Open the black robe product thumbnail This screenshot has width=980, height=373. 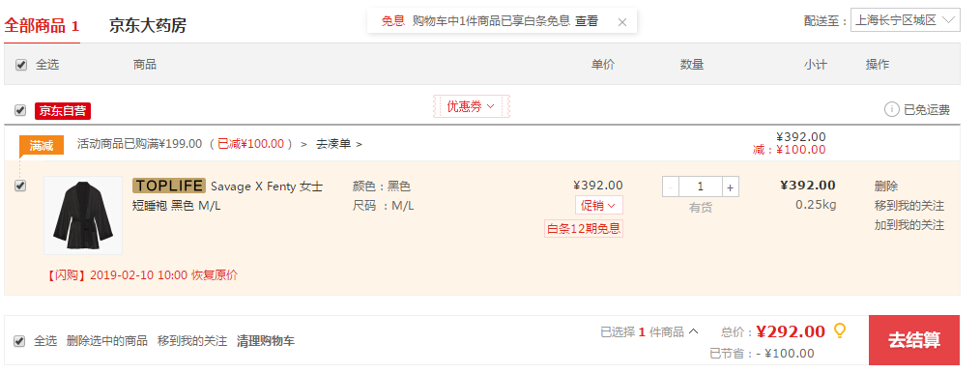pos(83,215)
